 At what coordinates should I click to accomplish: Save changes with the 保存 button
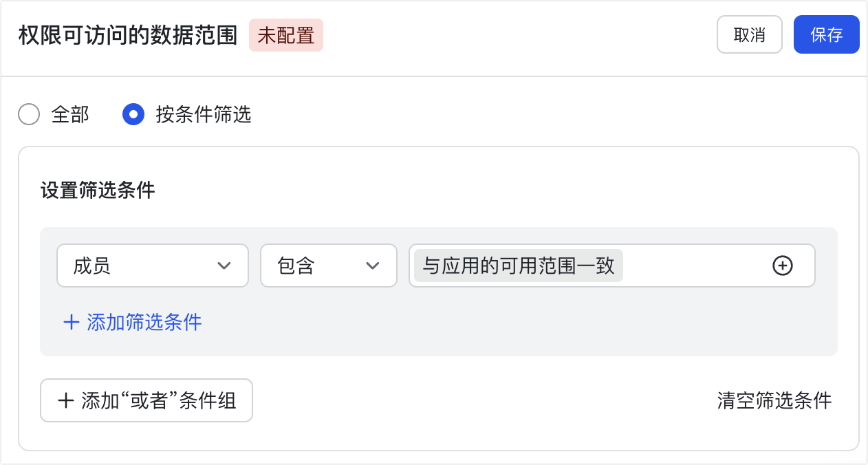[826, 34]
